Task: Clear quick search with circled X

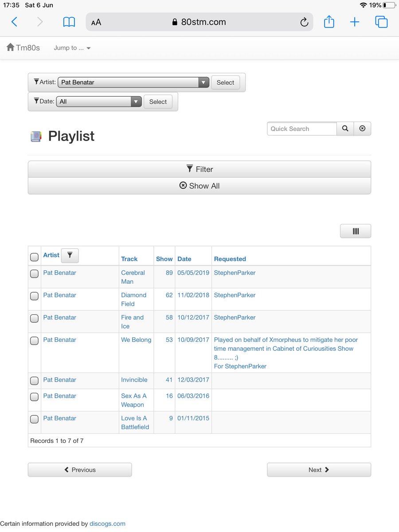Action: [x=362, y=129]
